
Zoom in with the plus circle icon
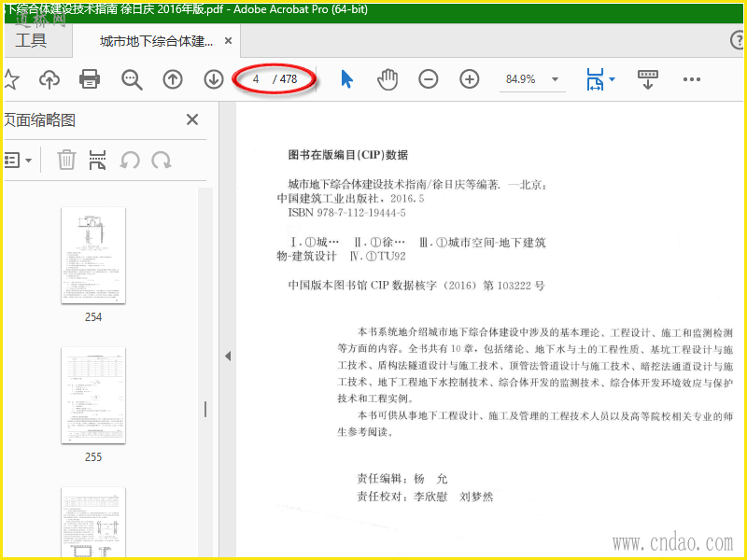(470, 79)
